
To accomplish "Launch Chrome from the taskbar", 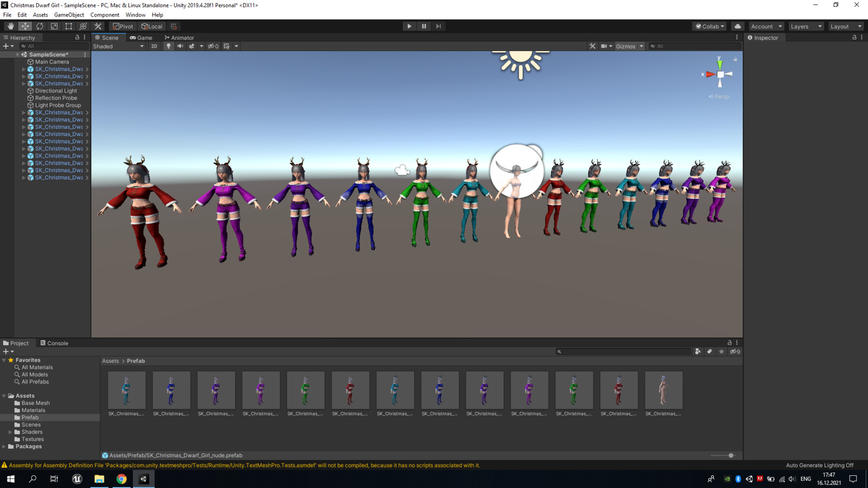I will (121, 478).
